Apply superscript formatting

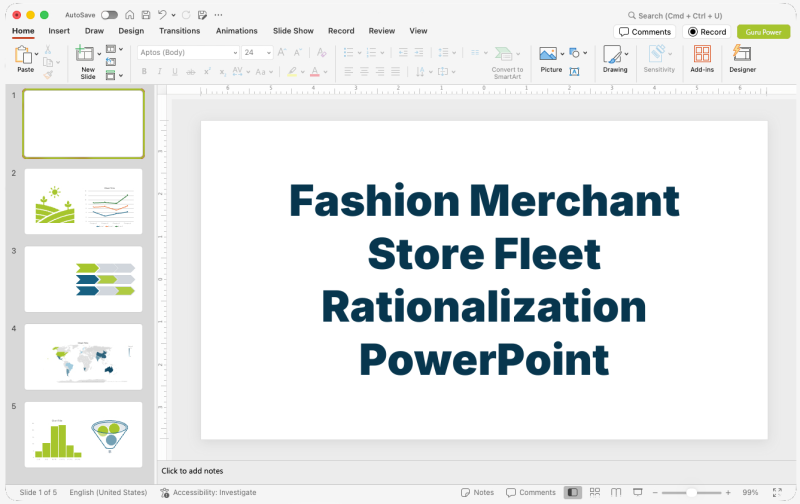click(x=207, y=72)
